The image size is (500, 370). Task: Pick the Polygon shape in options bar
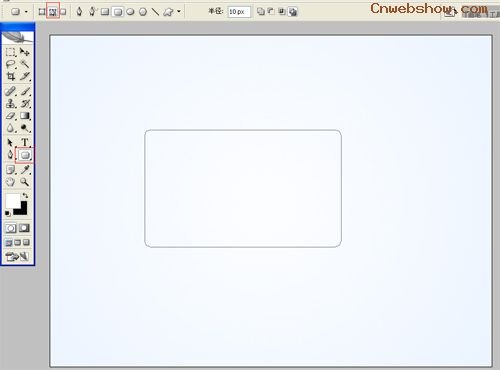[x=143, y=12]
